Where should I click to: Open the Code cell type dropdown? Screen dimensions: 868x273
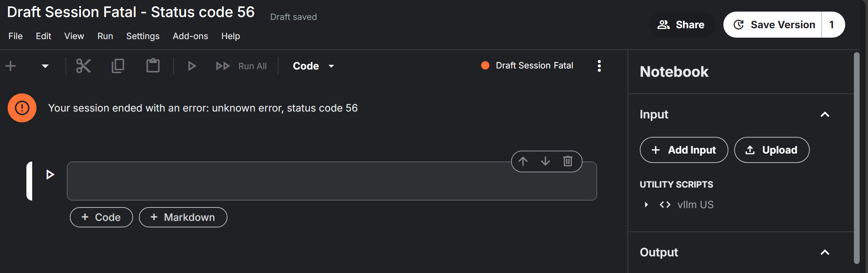[x=314, y=66]
